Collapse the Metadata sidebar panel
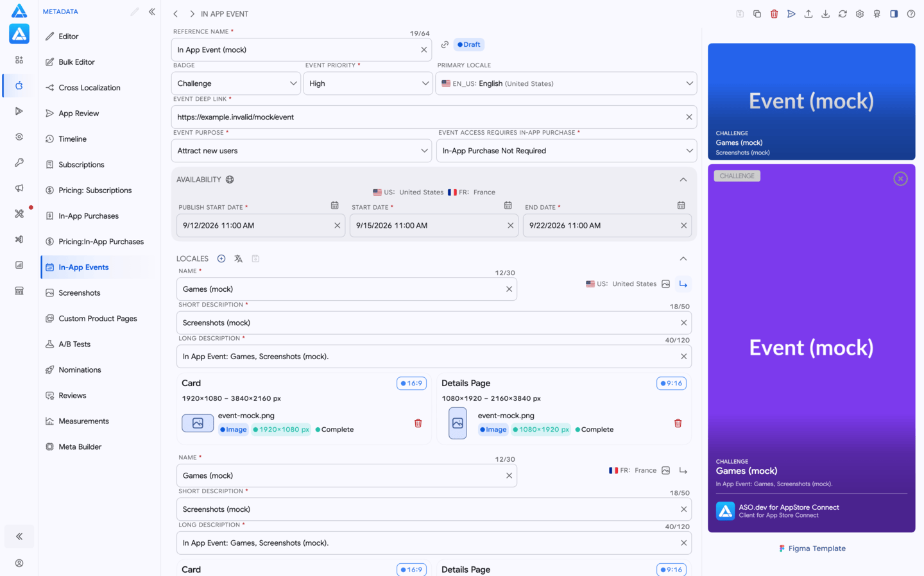Viewport: 924px width, 576px height. tap(152, 12)
